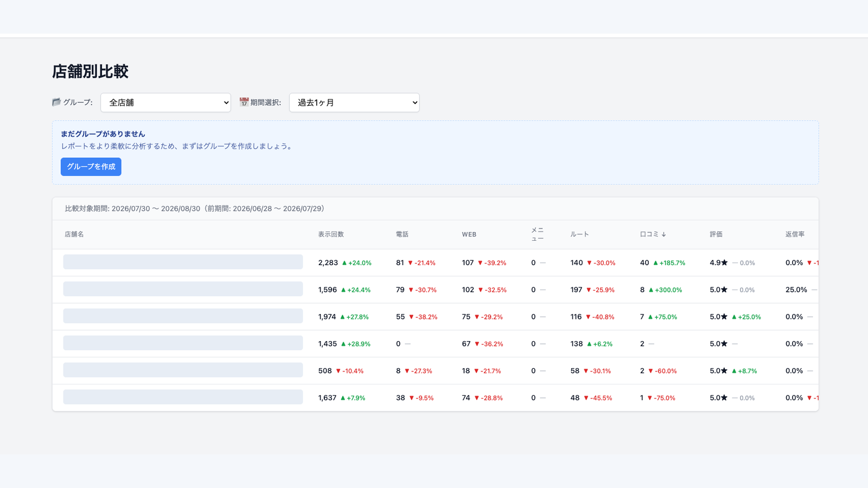Click the +300.0% review change value

tap(665, 290)
